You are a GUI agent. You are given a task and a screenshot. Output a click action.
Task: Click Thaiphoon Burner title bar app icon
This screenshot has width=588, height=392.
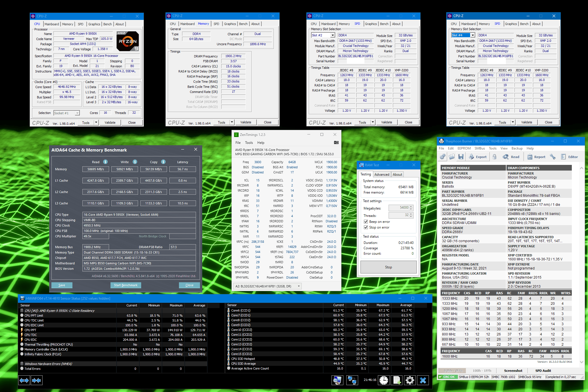click(441, 141)
